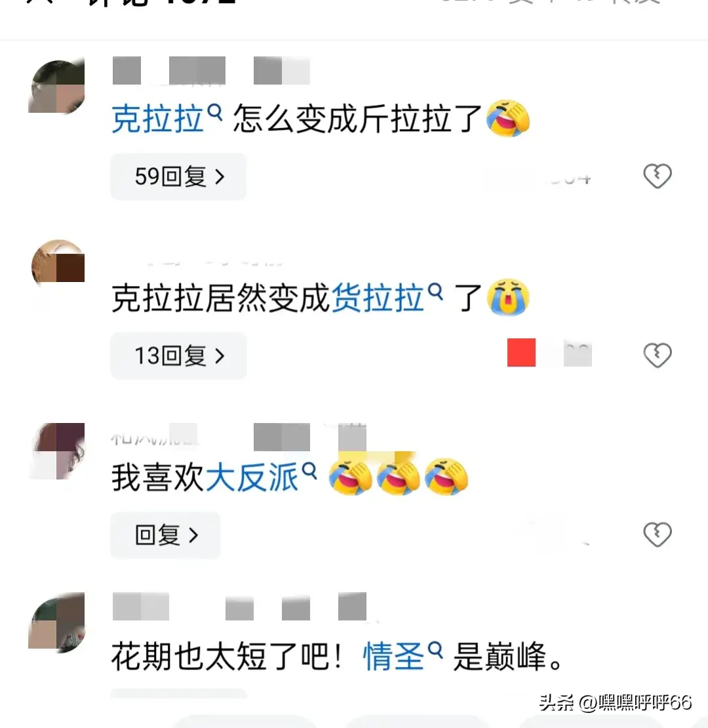Image resolution: width=708 pixels, height=728 pixels.
Task: Tap the red like-count block on second comment
Action: click(x=521, y=352)
